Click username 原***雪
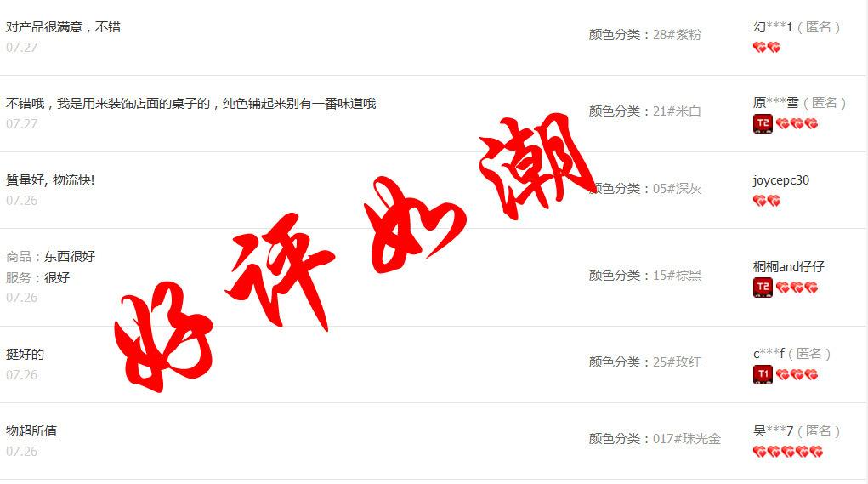 pos(776,102)
